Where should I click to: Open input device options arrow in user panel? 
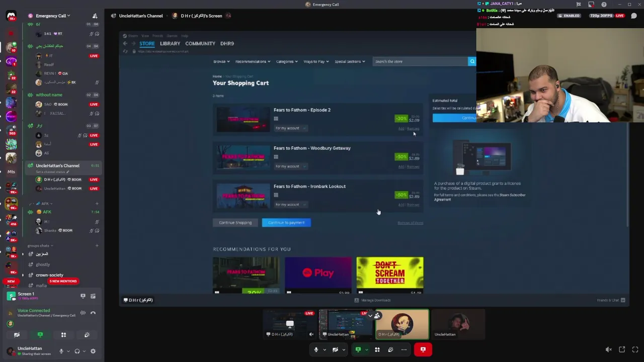[x=68, y=351]
